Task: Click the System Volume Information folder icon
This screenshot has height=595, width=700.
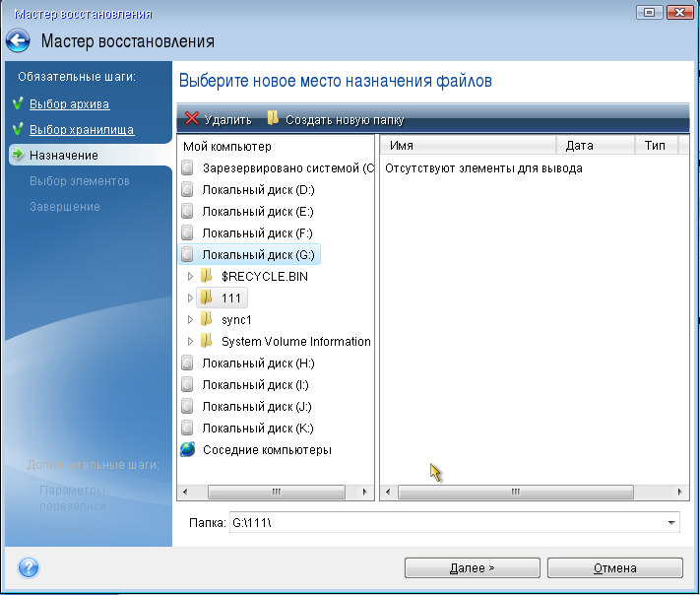Action: 206,341
